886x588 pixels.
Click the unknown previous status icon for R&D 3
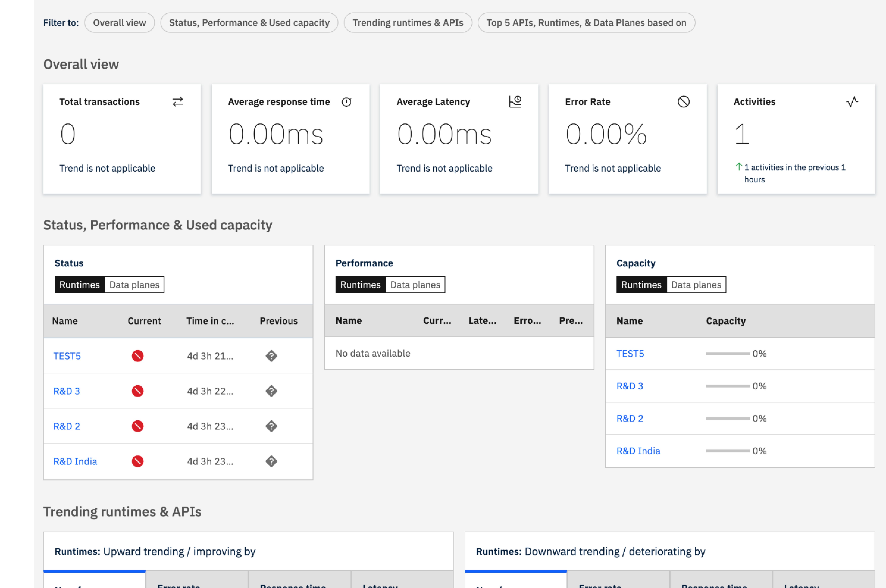coord(271,391)
